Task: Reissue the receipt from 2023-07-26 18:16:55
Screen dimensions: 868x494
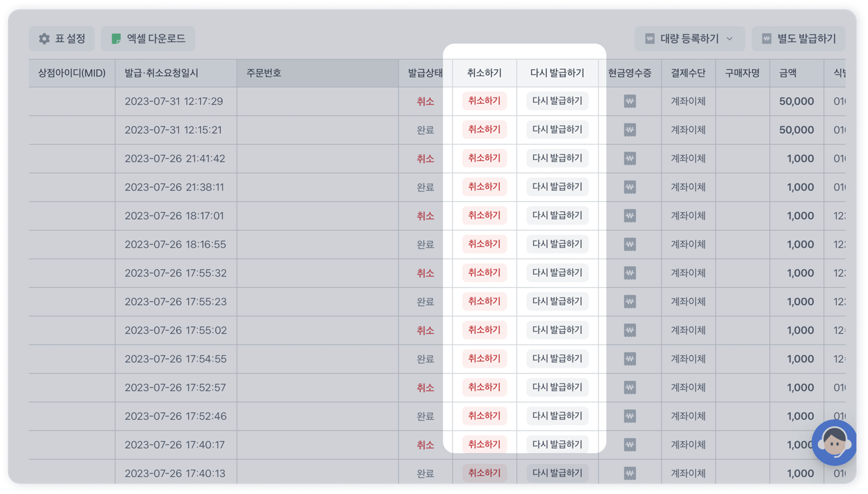Action: [557, 244]
